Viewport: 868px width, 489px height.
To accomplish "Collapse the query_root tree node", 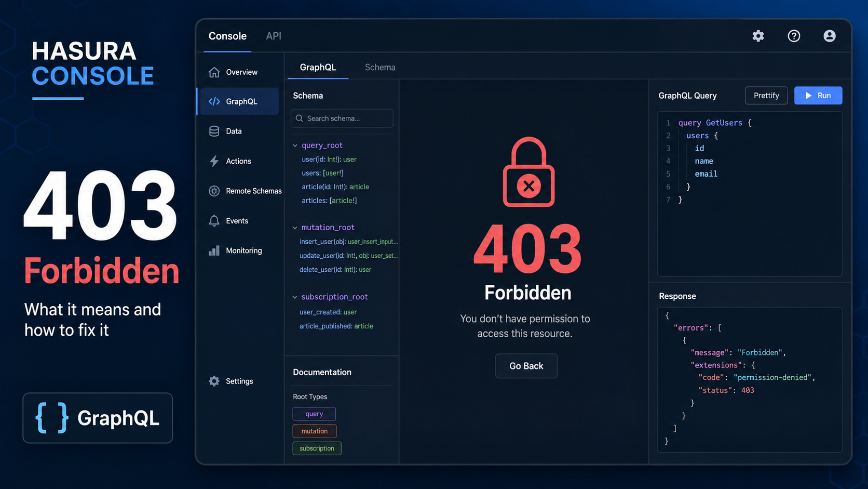I will 295,146.
